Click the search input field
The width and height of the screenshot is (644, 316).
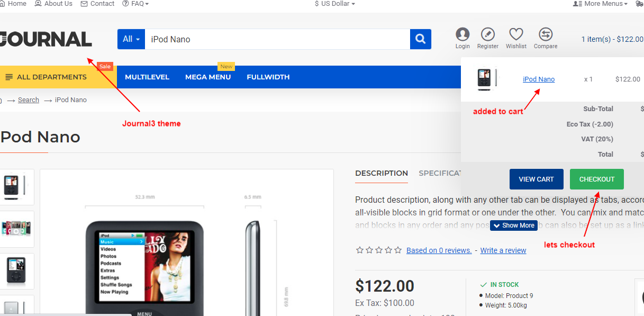277,39
